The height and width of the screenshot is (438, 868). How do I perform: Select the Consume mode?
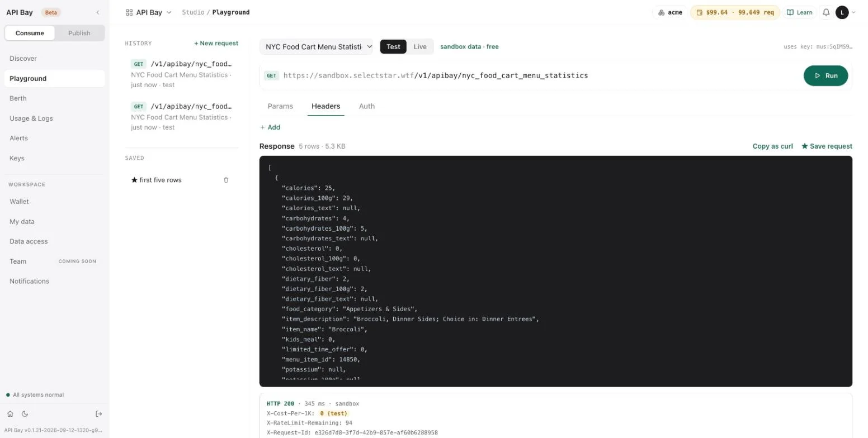coord(30,33)
